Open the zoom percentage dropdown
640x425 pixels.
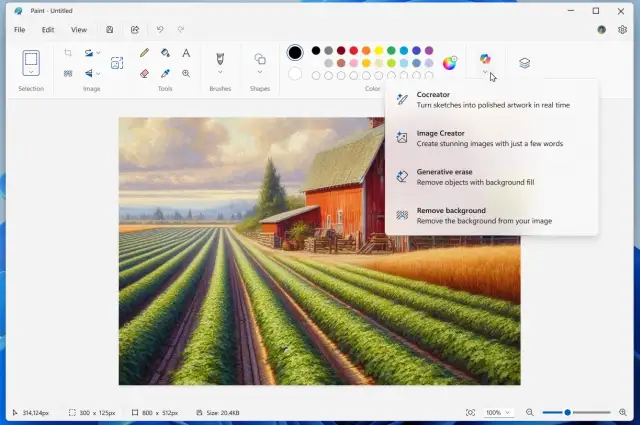pyautogui.click(x=508, y=412)
